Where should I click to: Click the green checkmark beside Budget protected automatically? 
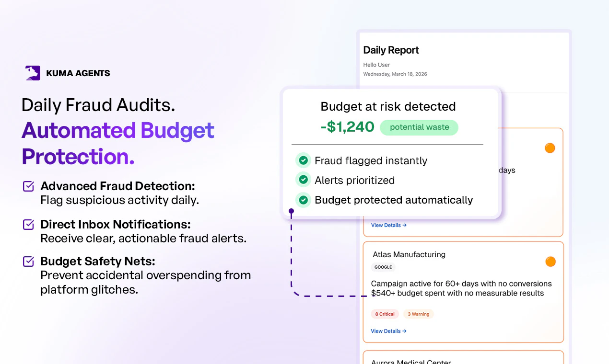coord(303,200)
